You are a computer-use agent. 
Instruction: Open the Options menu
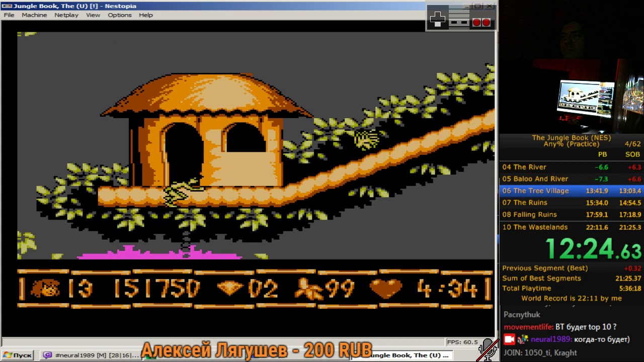(120, 15)
